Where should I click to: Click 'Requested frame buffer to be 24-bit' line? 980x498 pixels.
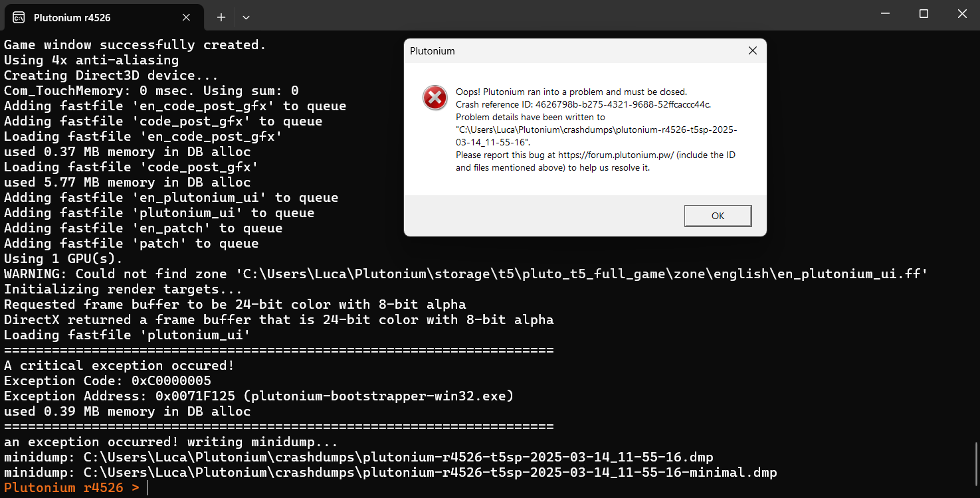tap(235, 305)
